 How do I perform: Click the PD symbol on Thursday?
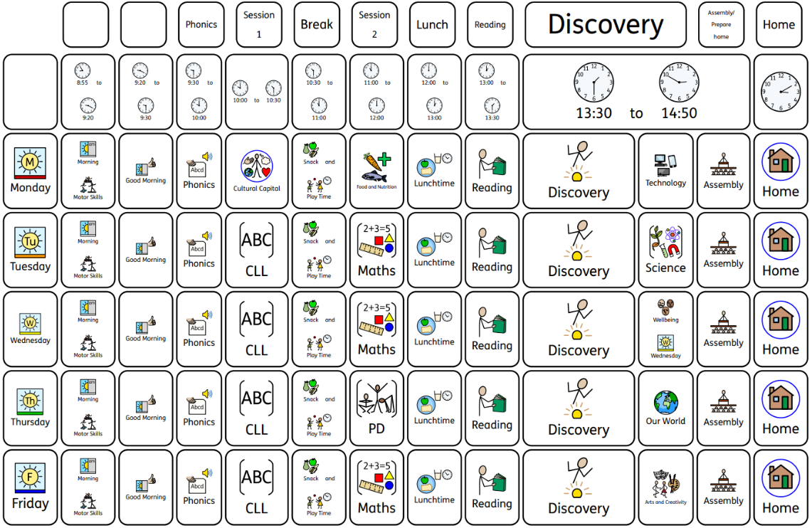(376, 407)
